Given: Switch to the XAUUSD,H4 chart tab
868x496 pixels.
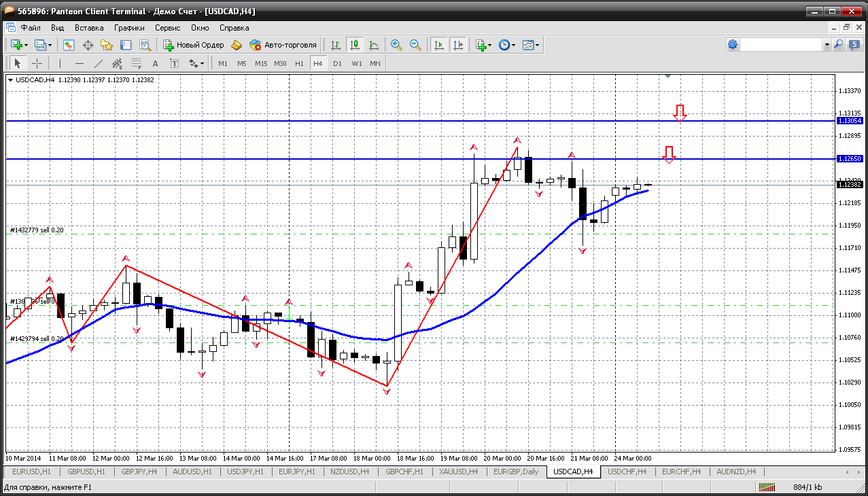Looking at the screenshot, I should (458, 472).
